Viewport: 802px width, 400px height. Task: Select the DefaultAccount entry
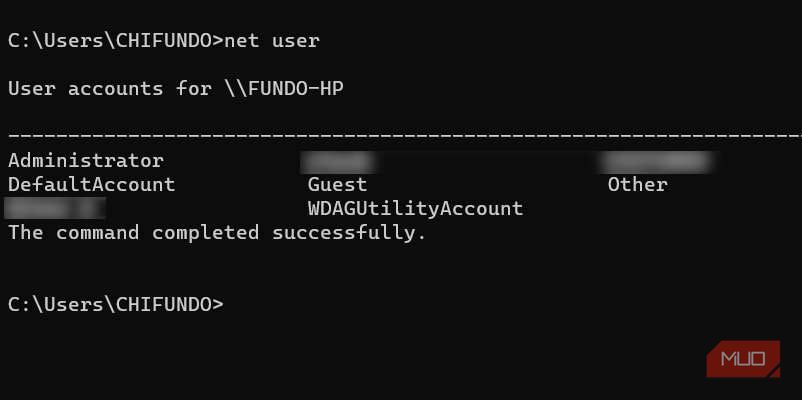[x=91, y=184]
